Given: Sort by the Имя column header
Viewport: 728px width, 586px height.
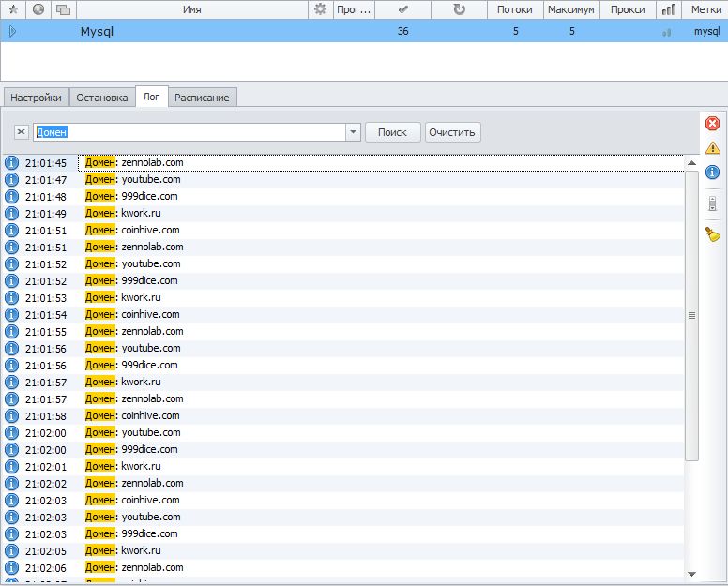Looking at the screenshot, I should tap(191, 9).
